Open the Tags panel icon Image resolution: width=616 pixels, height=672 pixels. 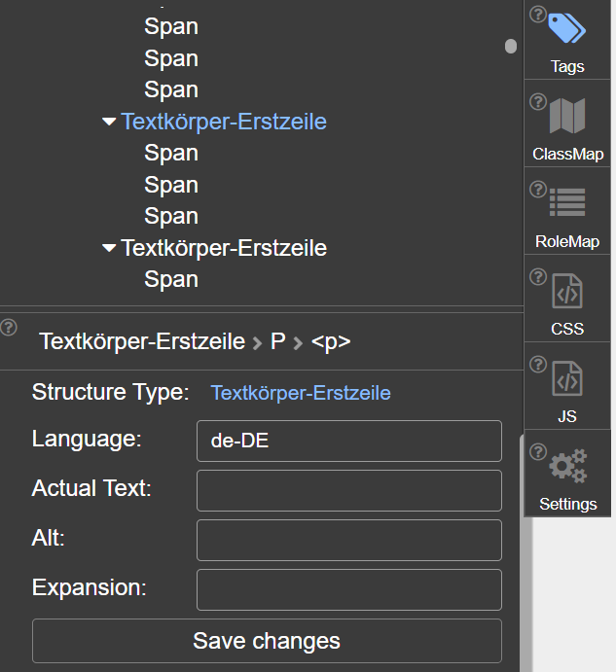tap(567, 28)
